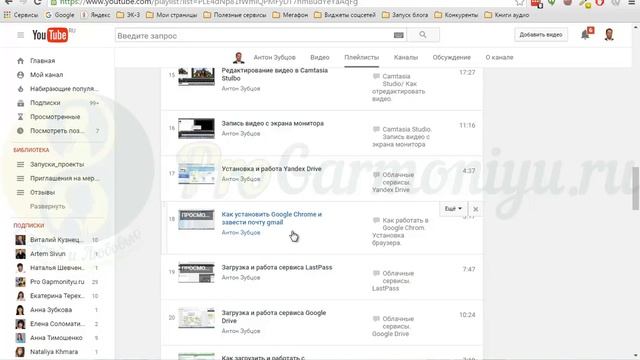
Task: Open video Запись видео с экрана монитора
Action: (x=273, y=123)
